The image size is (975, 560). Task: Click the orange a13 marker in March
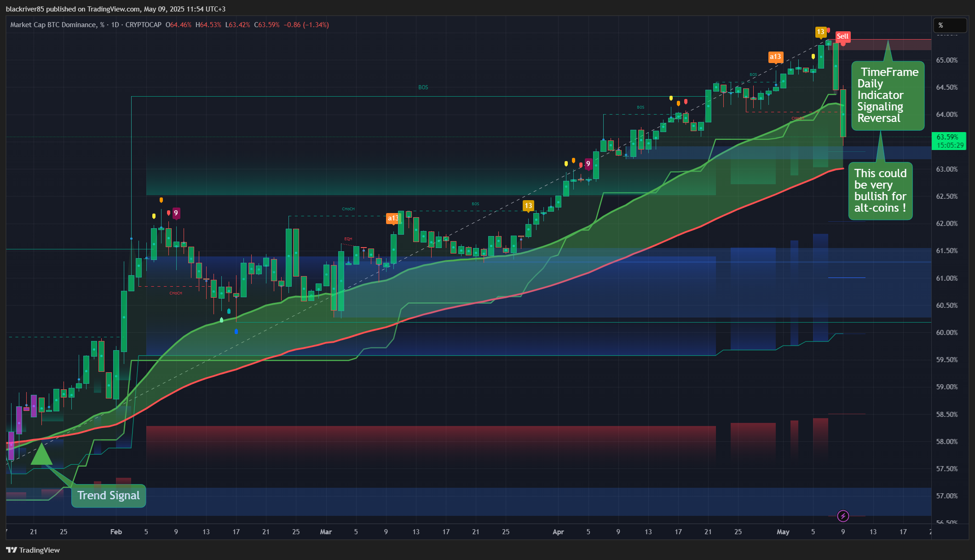[392, 218]
